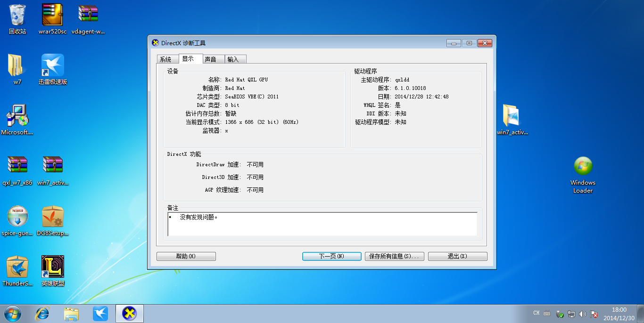Click the notes box reading 没有发现问题

coord(322,224)
